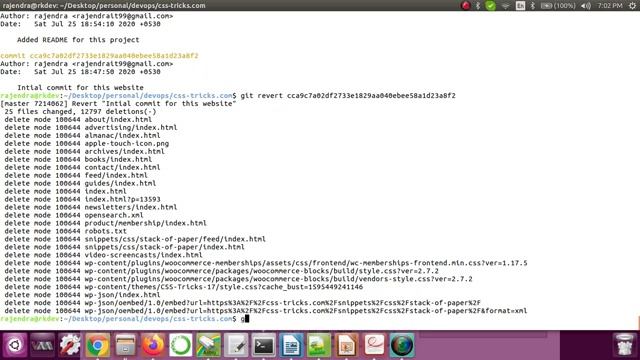Open LibreOffice Calc from the dock
640x360 pixels.
pos(319,345)
